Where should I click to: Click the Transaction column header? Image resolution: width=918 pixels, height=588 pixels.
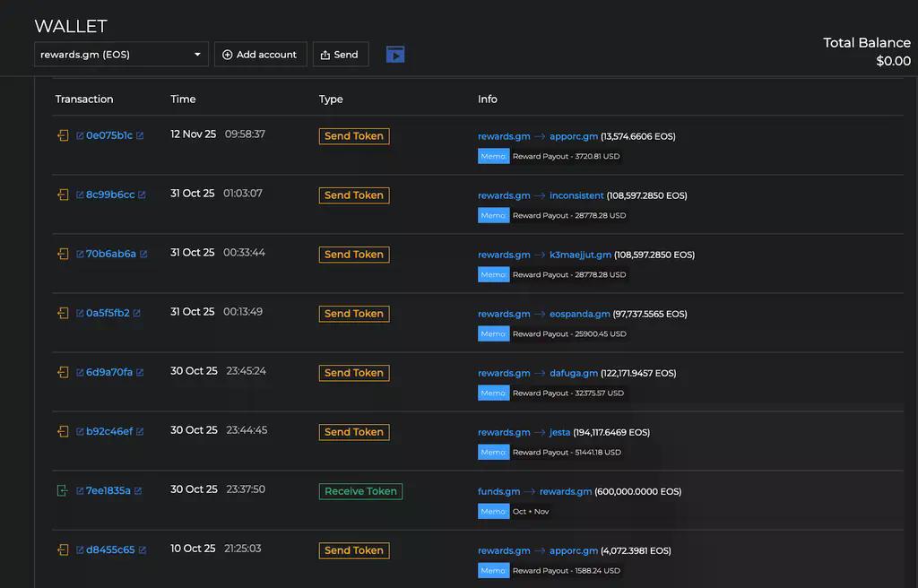pyautogui.click(x=84, y=99)
